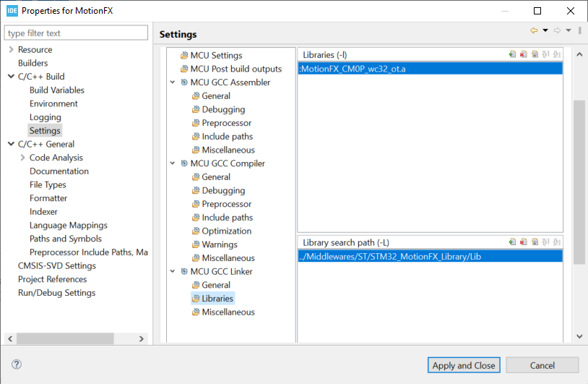
Task: Collapse MCU GCC Assembler section
Action: click(x=173, y=82)
